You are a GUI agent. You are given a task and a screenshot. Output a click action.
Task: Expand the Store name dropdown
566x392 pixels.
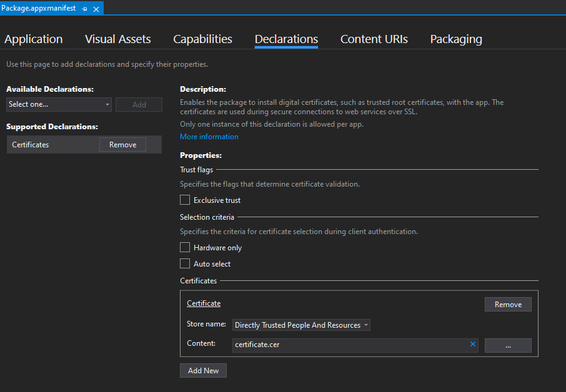(x=302, y=325)
